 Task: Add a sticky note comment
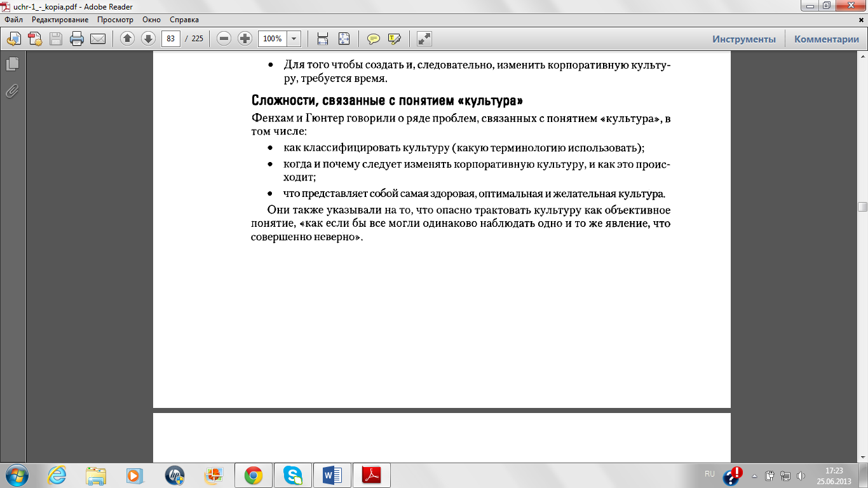[374, 39]
